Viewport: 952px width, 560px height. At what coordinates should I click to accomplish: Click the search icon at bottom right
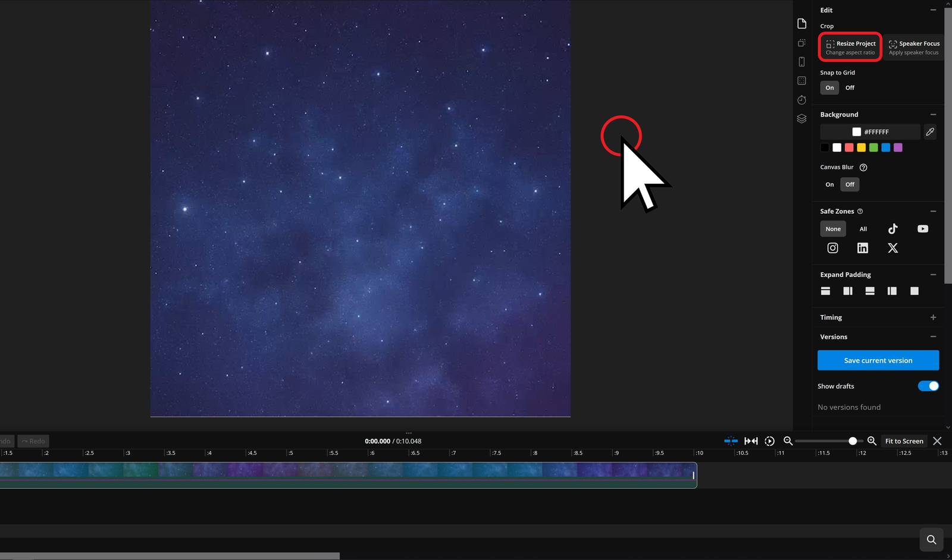tap(931, 539)
